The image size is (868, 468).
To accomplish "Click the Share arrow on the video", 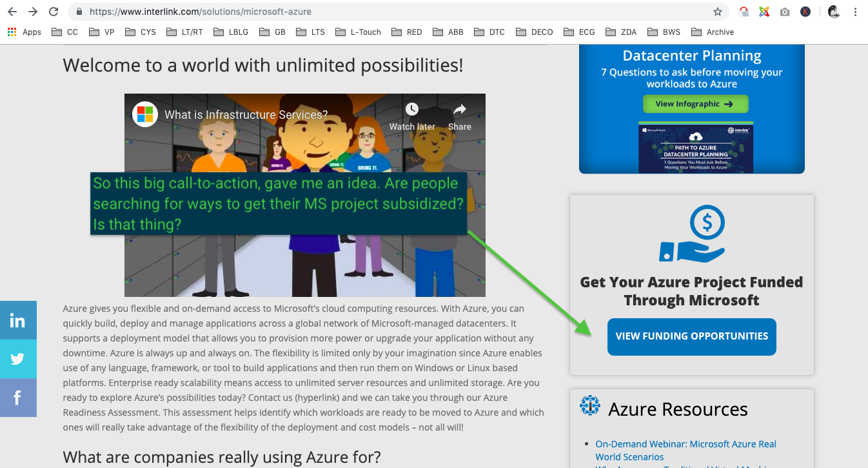I will coord(459,109).
